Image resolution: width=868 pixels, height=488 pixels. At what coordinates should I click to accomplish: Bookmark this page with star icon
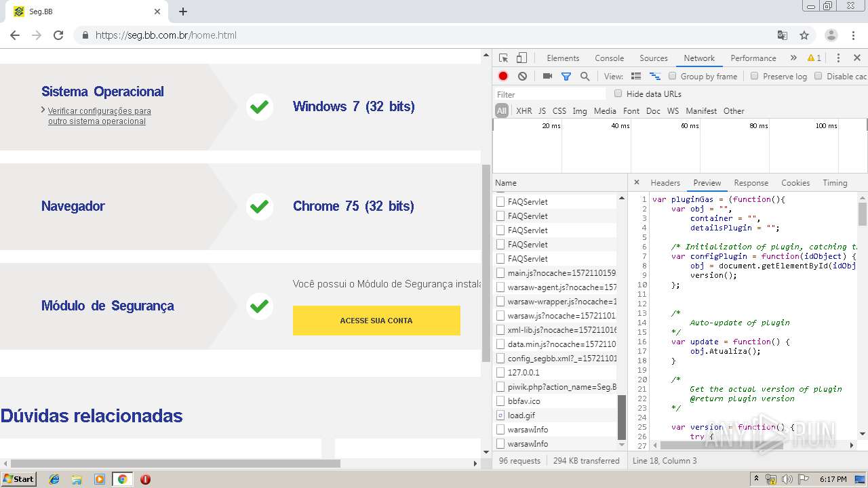(x=804, y=35)
